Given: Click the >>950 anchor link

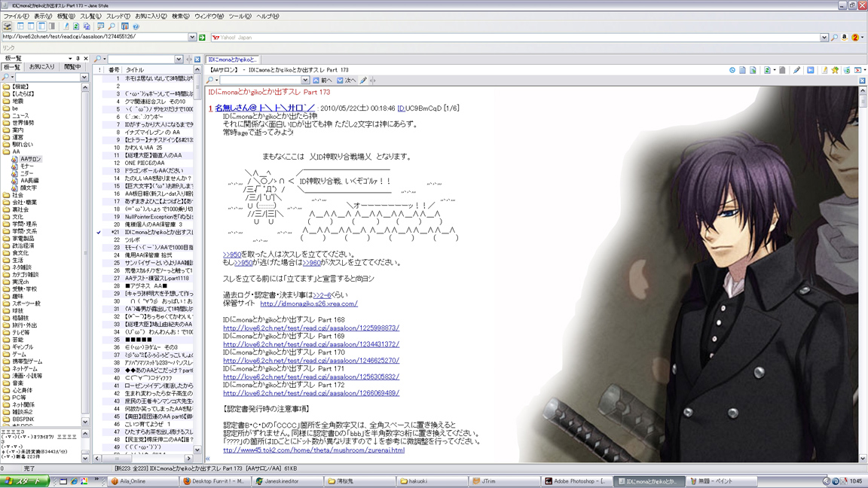Looking at the screenshot, I should (x=232, y=255).
